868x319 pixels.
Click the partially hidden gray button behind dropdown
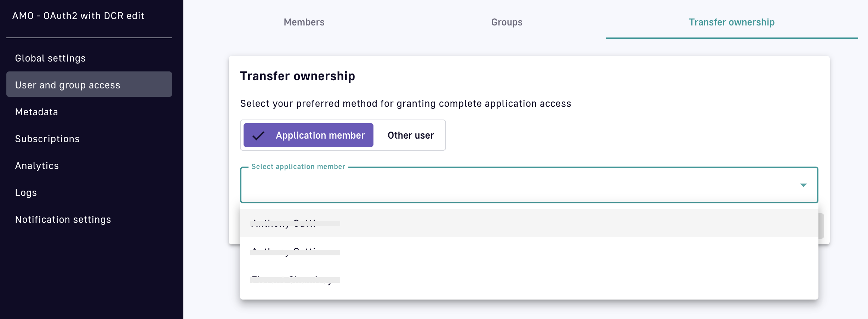pos(821,226)
